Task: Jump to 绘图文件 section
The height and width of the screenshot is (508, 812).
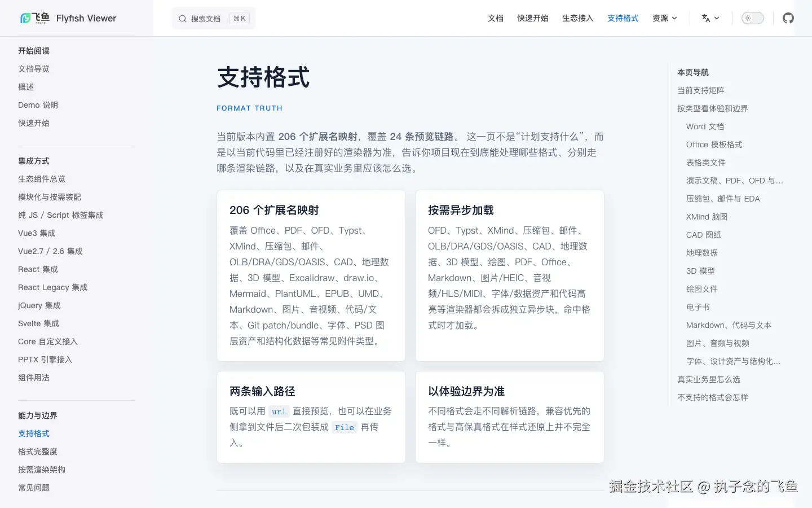Action: click(702, 289)
